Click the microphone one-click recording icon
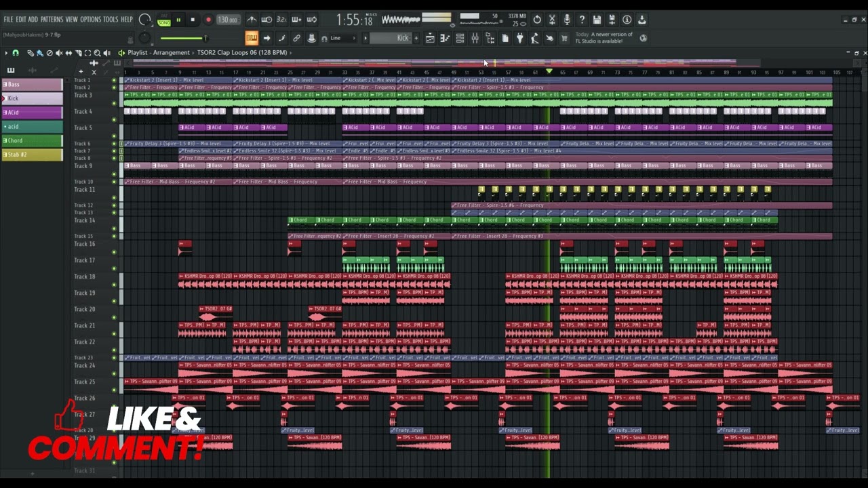The width and height of the screenshot is (868, 488). [567, 20]
